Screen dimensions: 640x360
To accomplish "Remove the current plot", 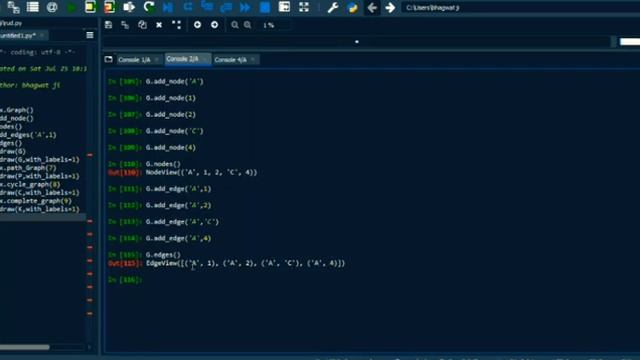I will (x=159, y=25).
